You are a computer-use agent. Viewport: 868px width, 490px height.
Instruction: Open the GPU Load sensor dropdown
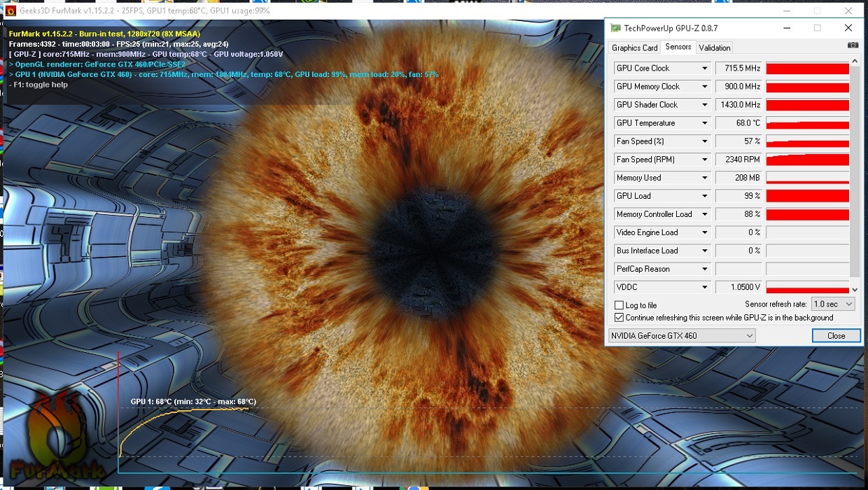[x=705, y=195]
